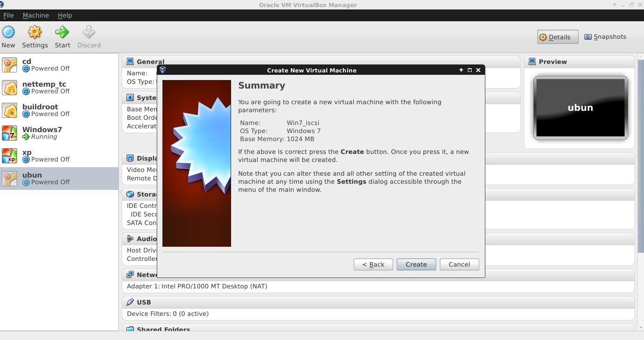Open the Settings gear toolbar icon
This screenshot has height=340, width=644.
click(35, 32)
